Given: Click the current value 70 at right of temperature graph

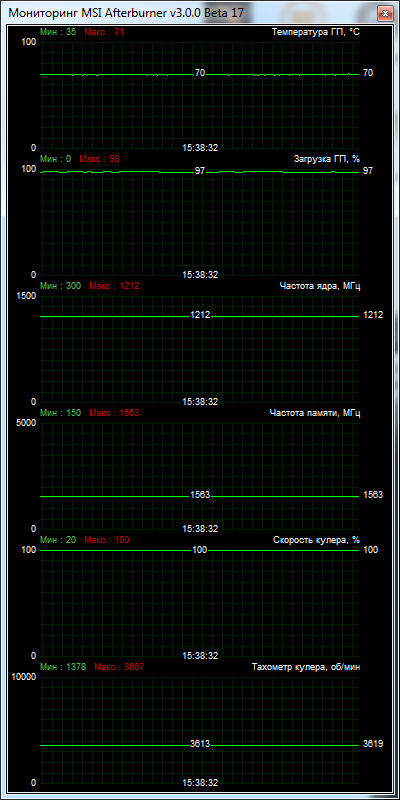Looking at the screenshot, I should click(368, 73).
